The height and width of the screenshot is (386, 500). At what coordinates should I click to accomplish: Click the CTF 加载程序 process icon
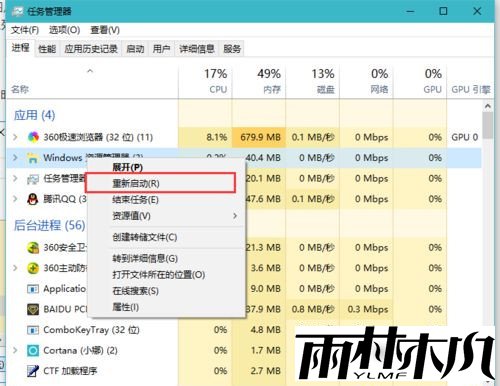(x=33, y=371)
